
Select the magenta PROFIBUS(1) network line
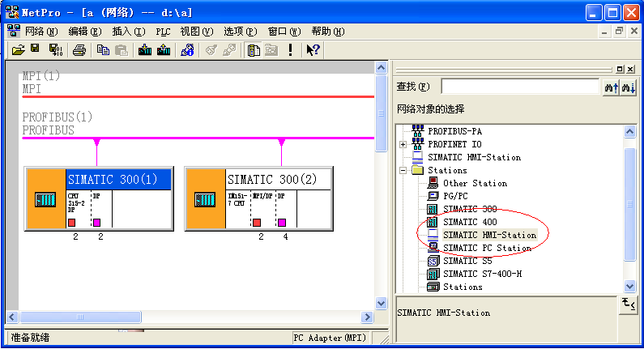pos(198,138)
